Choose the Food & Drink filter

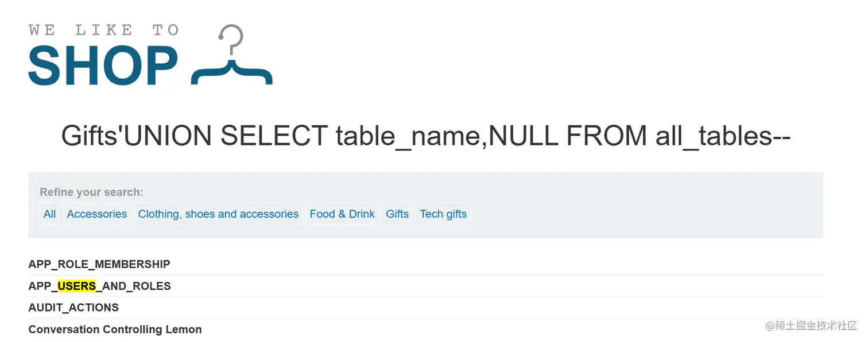coord(342,214)
